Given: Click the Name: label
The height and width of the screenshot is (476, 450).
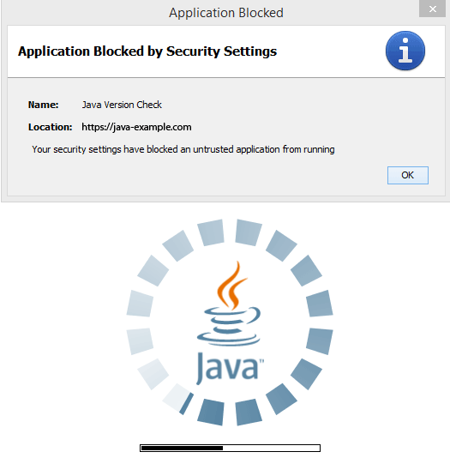Looking at the screenshot, I should [43, 105].
